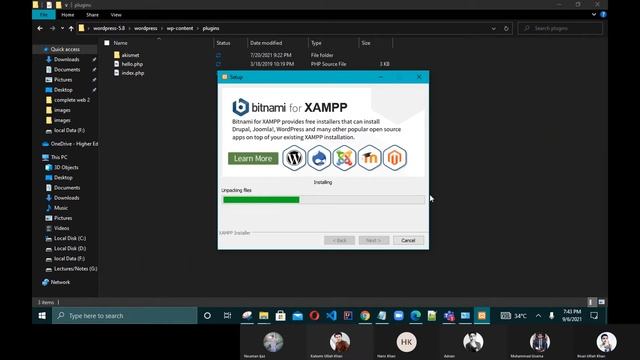Select This PC in navigation pane
Screen dimensions: 640x360
59,157
